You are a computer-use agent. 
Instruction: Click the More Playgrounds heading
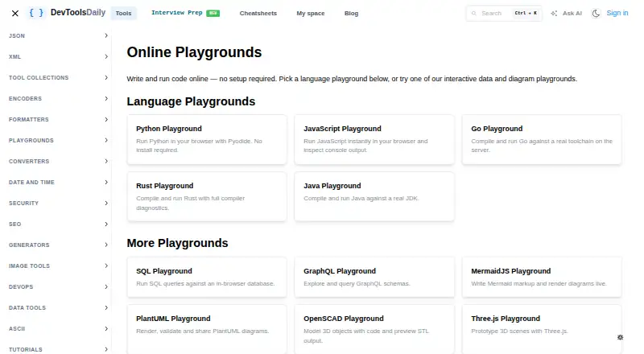(x=177, y=243)
